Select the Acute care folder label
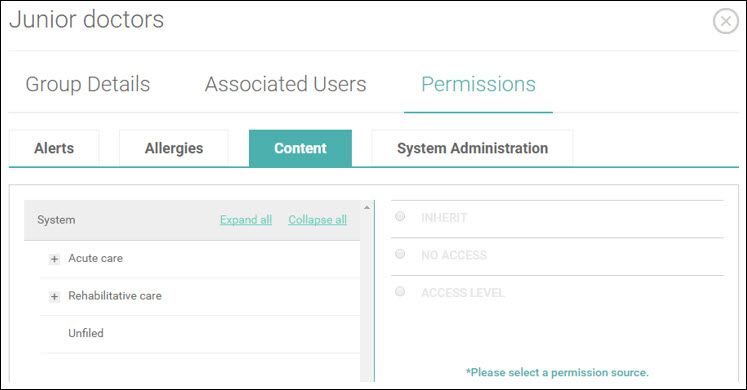This screenshot has width=747, height=390. pyautogui.click(x=95, y=258)
